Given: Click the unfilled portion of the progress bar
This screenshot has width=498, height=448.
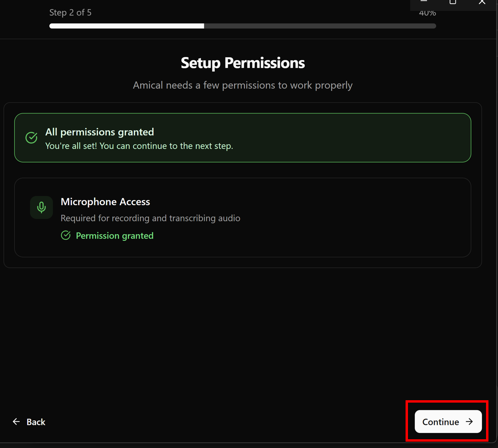Looking at the screenshot, I should click(x=320, y=26).
